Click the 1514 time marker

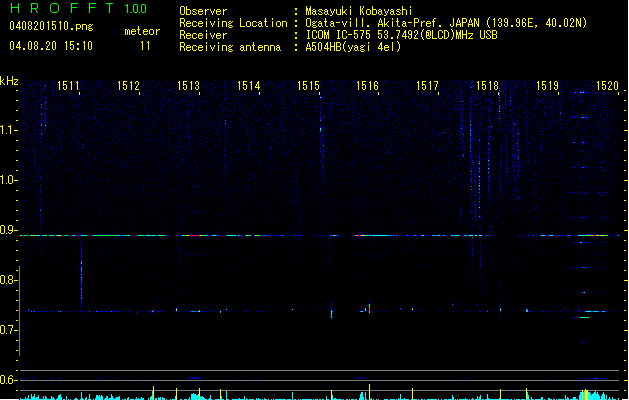(248, 86)
